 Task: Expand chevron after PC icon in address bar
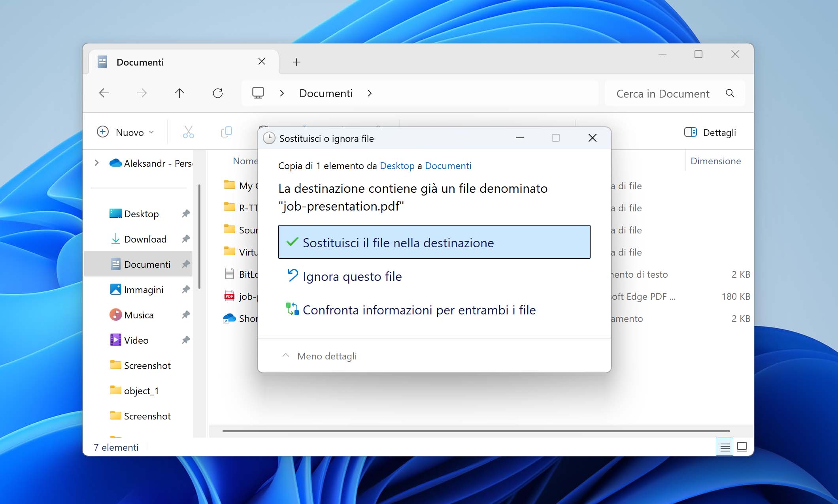[282, 93]
